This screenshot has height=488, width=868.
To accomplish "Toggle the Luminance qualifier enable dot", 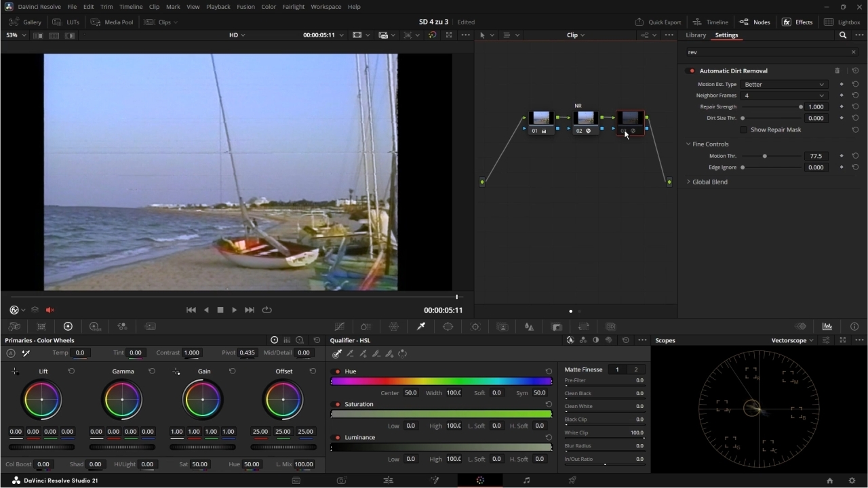I will (x=338, y=437).
